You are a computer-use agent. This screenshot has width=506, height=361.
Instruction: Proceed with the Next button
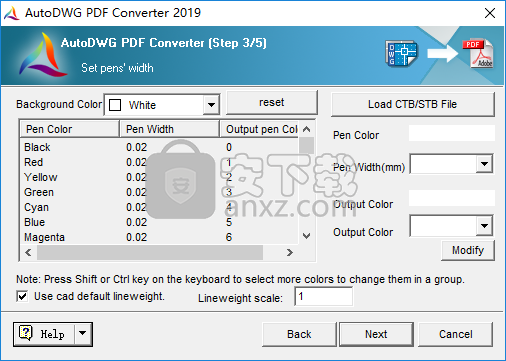[376, 334]
